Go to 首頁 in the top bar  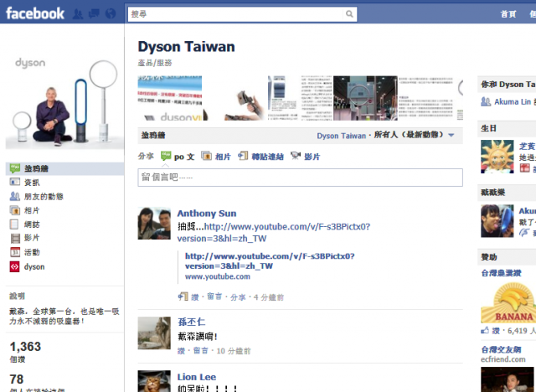tap(508, 14)
